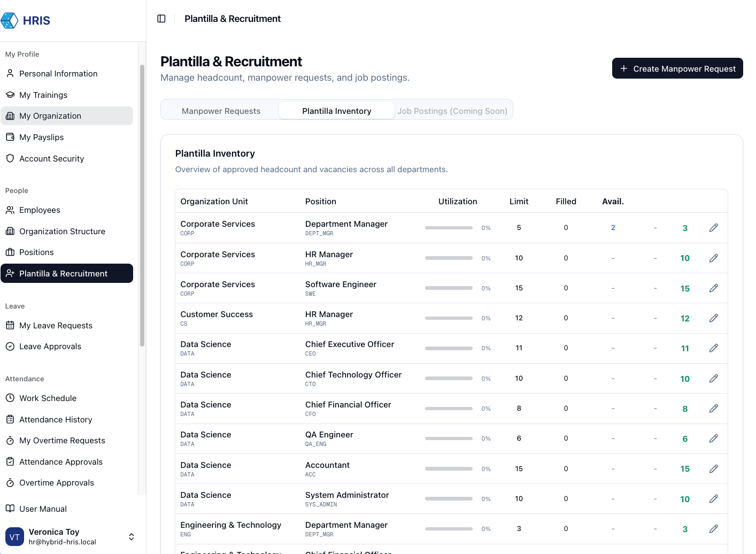Edit the Customer Success HR Manager entry
Image resolution: width=756 pixels, height=554 pixels.
point(714,318)
